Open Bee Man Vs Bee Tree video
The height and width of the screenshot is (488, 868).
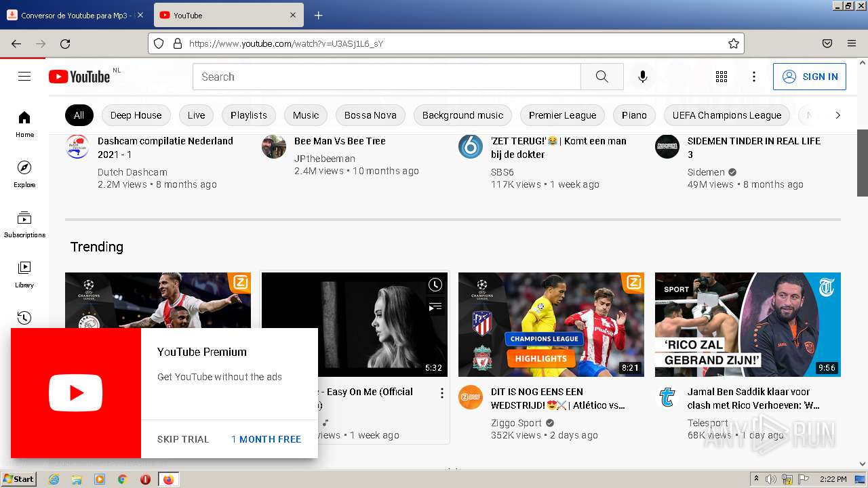[340, 141]
